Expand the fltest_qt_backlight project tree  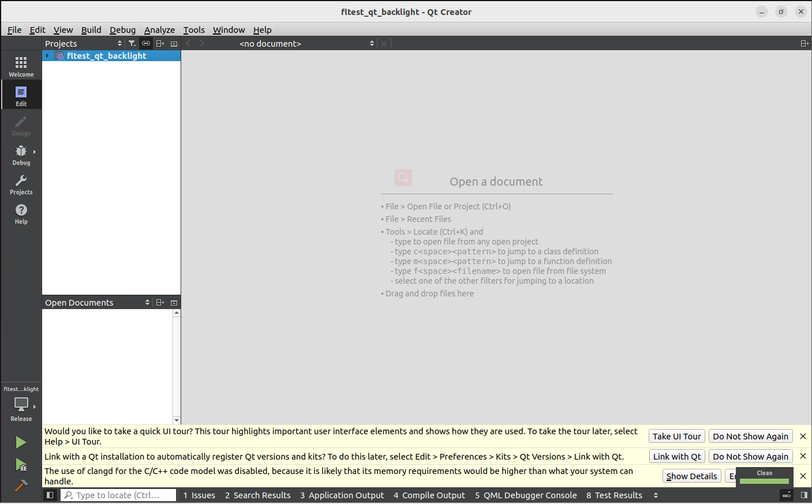pyautogui.click(x=47, y=56)
